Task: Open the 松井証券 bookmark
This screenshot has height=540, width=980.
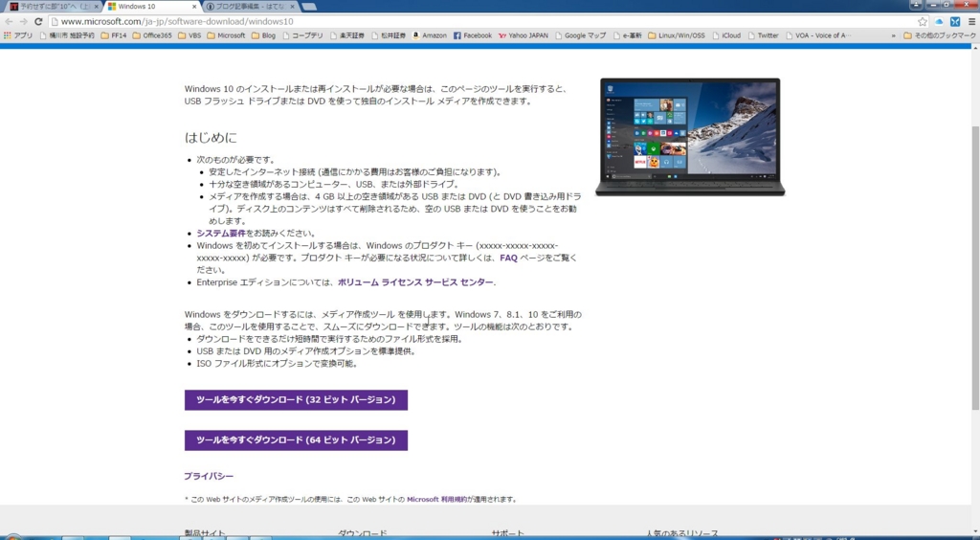Action: pyautogui.click(x=389, y=35)
